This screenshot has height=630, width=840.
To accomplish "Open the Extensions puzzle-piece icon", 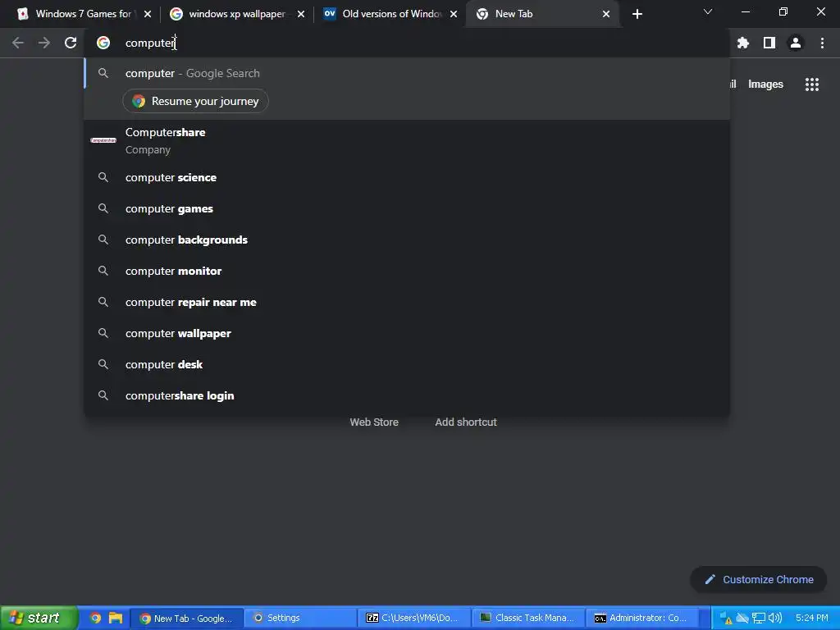I will [743, 43].
